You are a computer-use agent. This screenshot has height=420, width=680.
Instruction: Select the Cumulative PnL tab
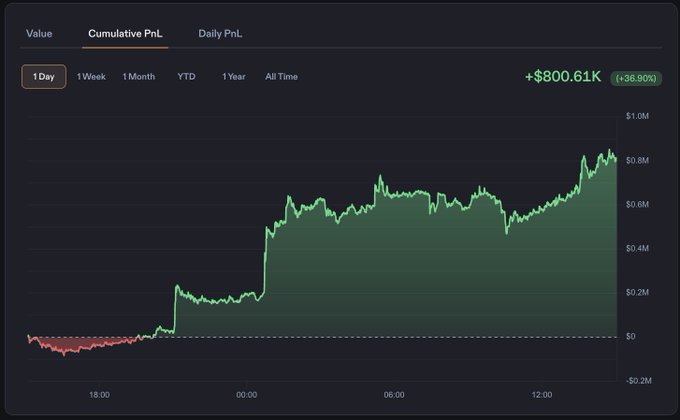[125, 33]
